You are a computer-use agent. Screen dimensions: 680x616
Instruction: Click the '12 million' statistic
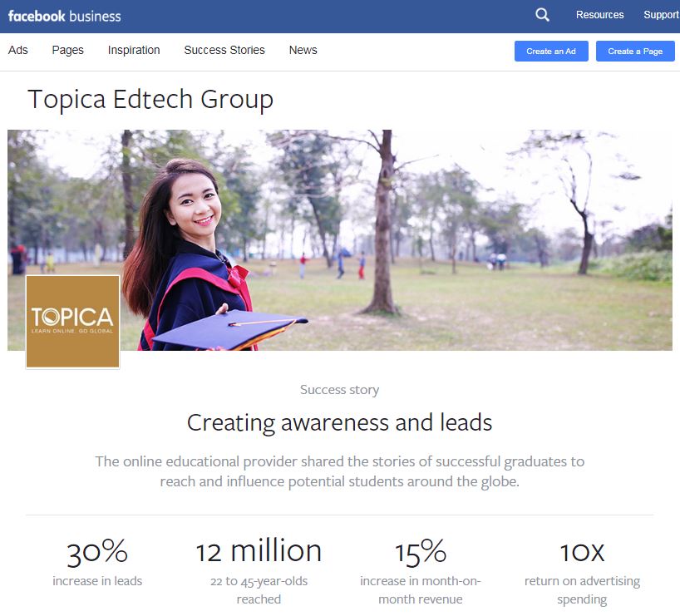tap(259, 551)
